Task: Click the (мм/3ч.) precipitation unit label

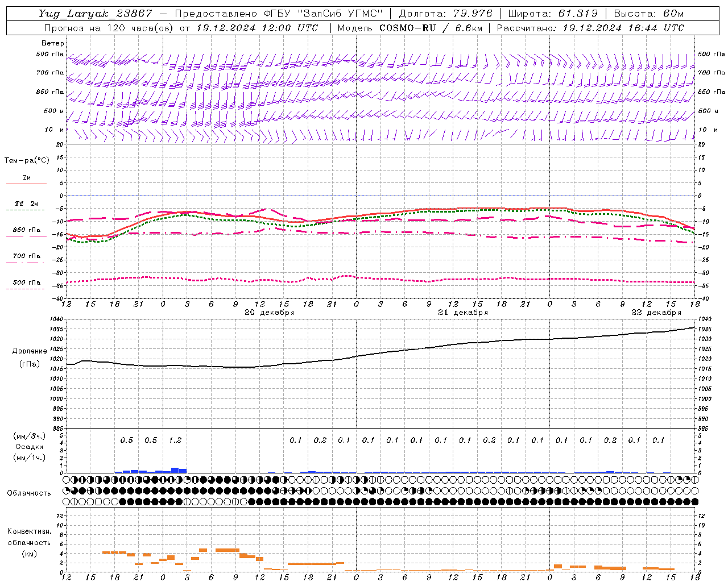Action: pyautogui.click(x=30, y=436)
